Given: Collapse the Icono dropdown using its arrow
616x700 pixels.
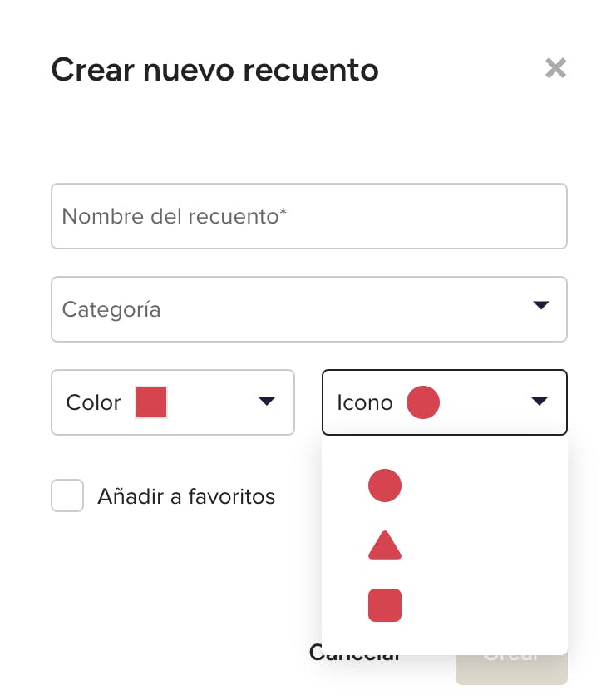Looking at the screenshot, I should (540, 401).
